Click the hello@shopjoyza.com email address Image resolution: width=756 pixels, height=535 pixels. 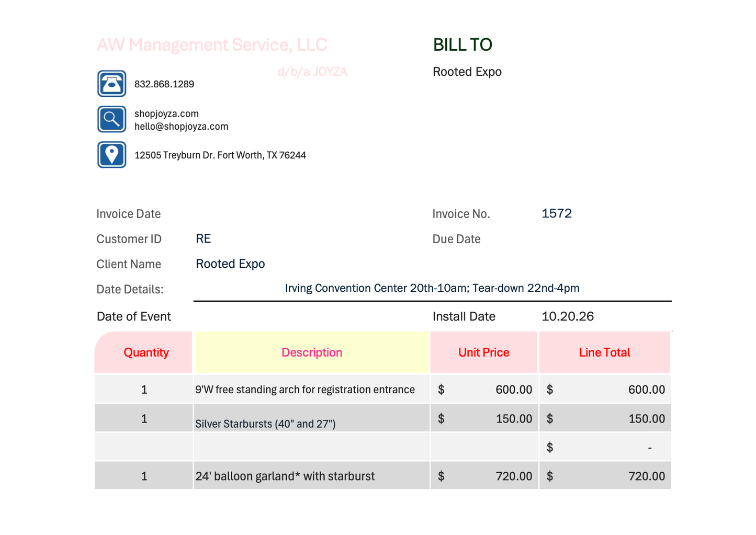[x=181, y=127]
